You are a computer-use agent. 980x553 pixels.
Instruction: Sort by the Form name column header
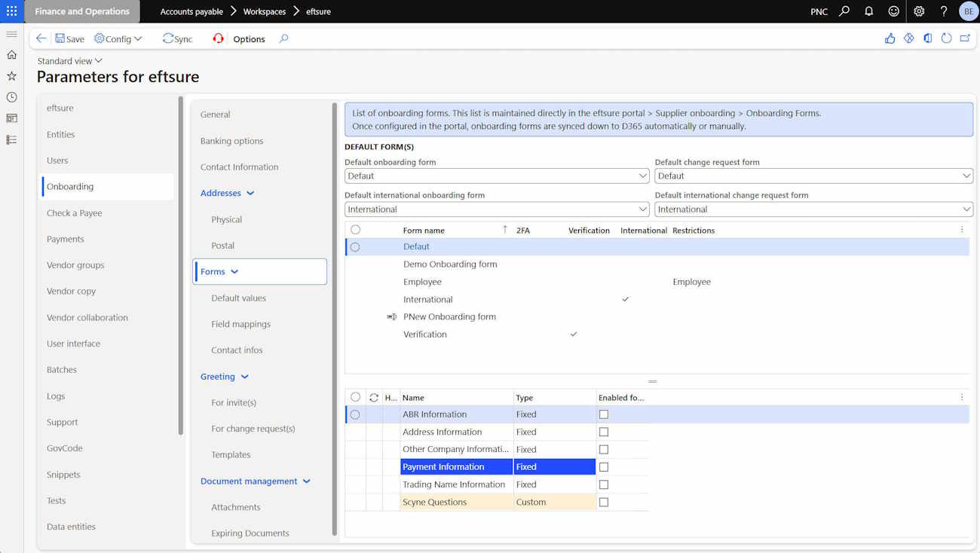tap(424, 231)
